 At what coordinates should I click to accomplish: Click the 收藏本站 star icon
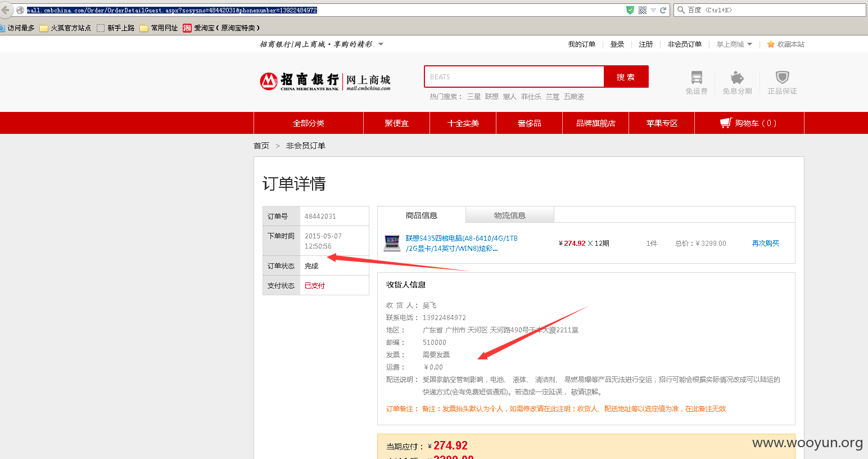click(x=771, y=44)
